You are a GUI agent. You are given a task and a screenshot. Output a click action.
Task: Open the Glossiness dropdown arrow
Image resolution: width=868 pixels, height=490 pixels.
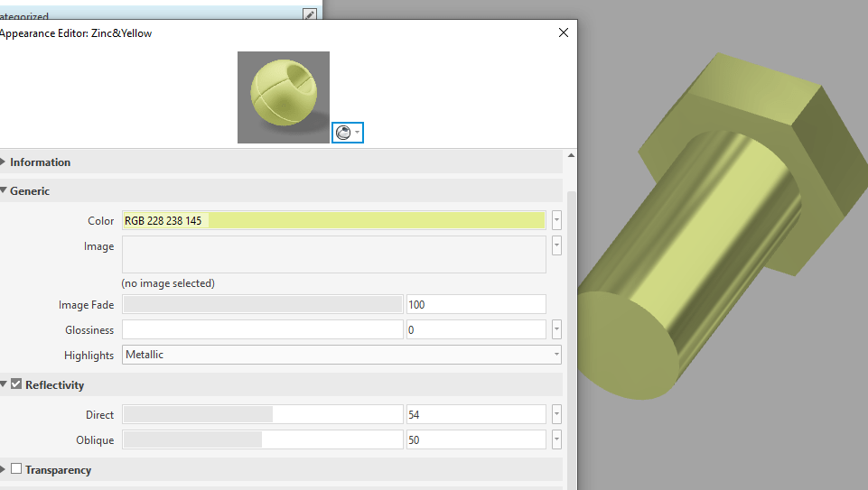(x=557, y=329)
